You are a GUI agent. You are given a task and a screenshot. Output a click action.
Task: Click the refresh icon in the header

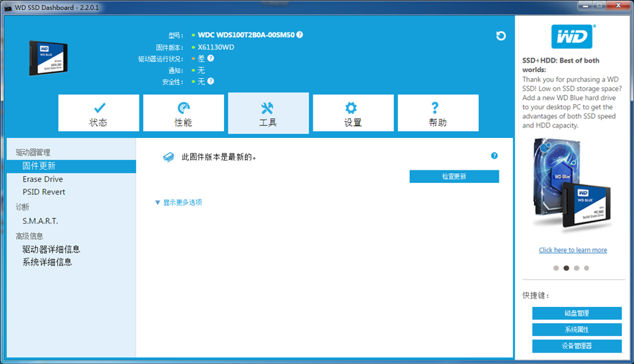(501, 36)
